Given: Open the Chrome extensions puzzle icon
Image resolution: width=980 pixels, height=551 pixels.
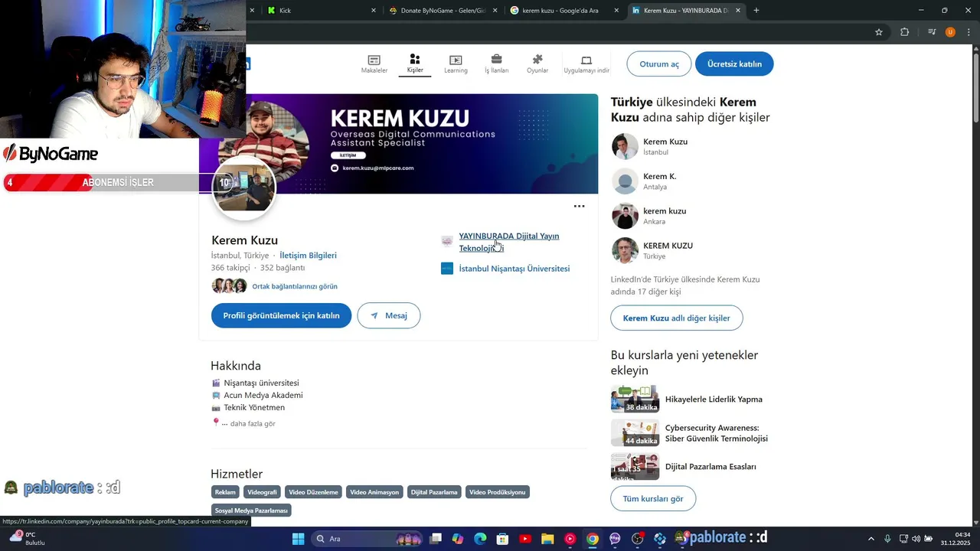Looking at the screenshot, I should click(x=905, y=32).
